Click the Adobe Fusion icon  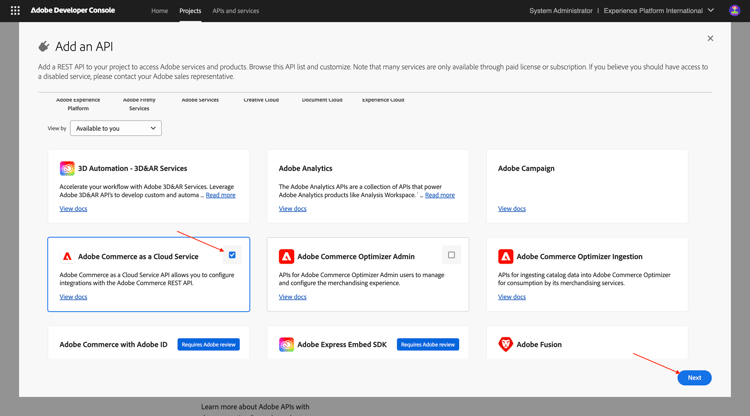(x=505, y=344)
